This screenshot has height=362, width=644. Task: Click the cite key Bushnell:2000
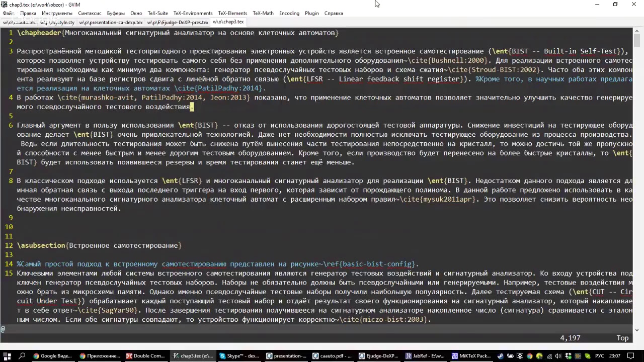(457, 60)
